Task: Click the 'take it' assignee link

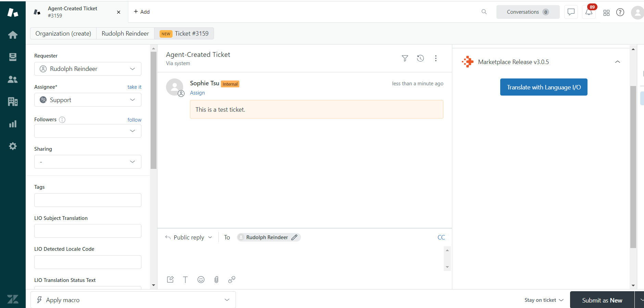Action: coord(134,87)
